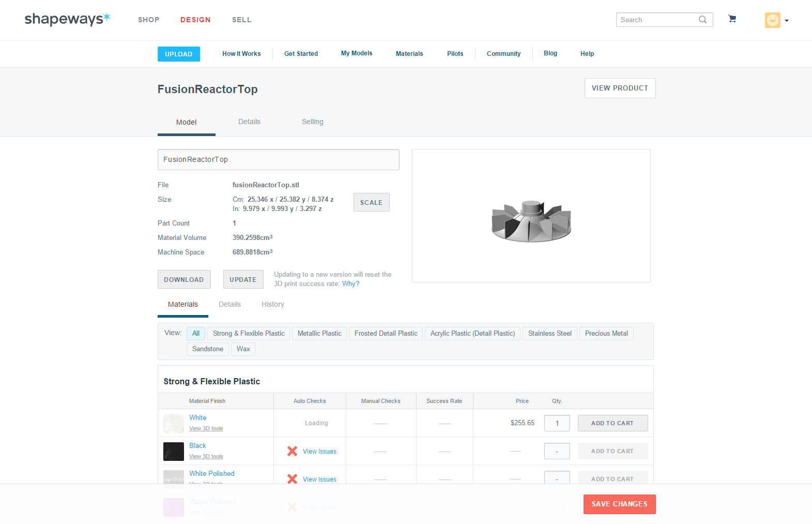Filter by Acrylic Plastic (Detail Plastic)
The height and width of the screenshot is (524, 812).
[472, 334]
